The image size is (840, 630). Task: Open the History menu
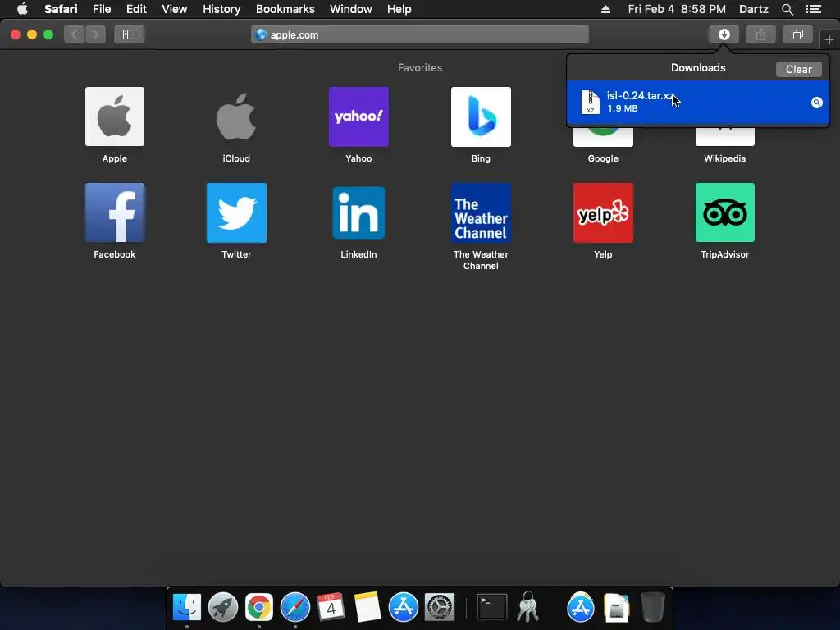coord(221,9)
